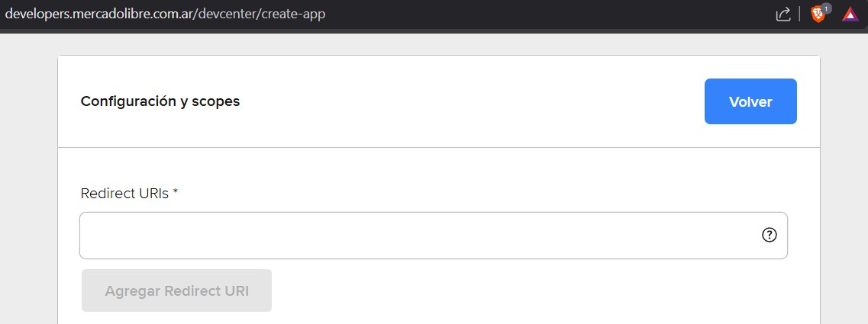Focus the Redirect URIs input field
868x324 pixels.
pos(434,236)
